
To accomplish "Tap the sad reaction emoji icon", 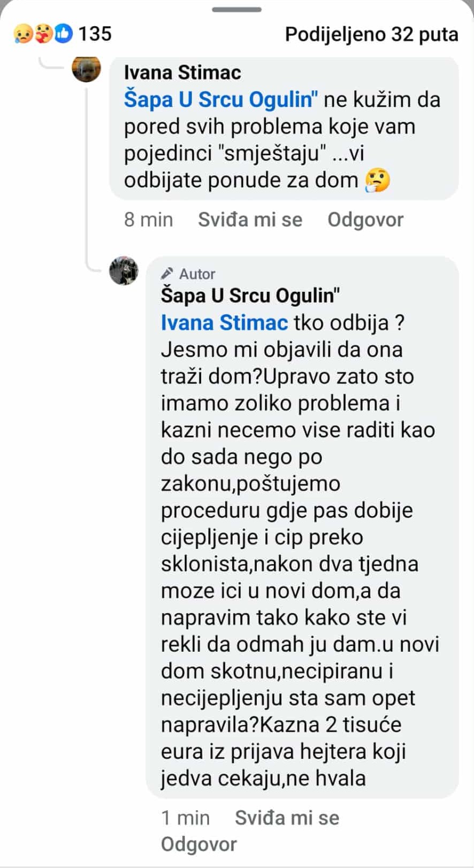I will click(x=22, y=34).
